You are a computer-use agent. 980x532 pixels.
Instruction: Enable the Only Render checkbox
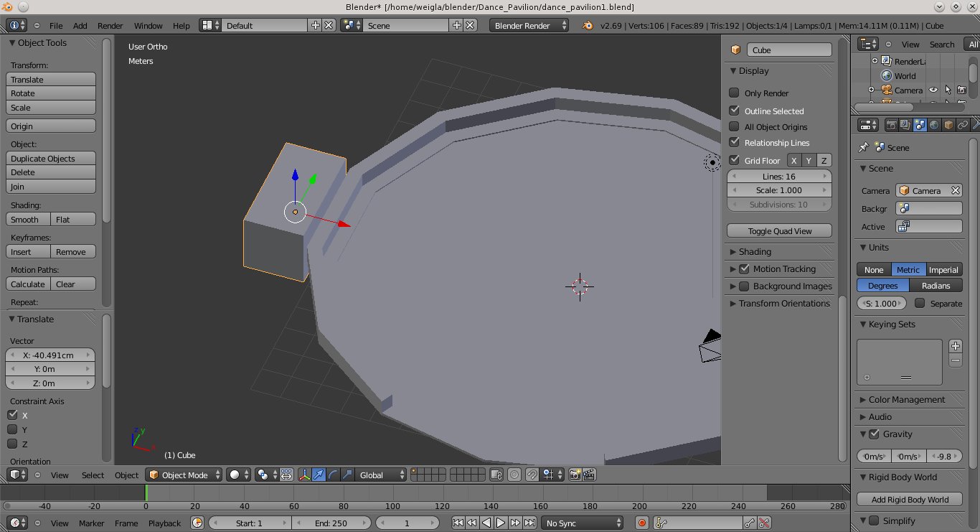coord(734,93)
